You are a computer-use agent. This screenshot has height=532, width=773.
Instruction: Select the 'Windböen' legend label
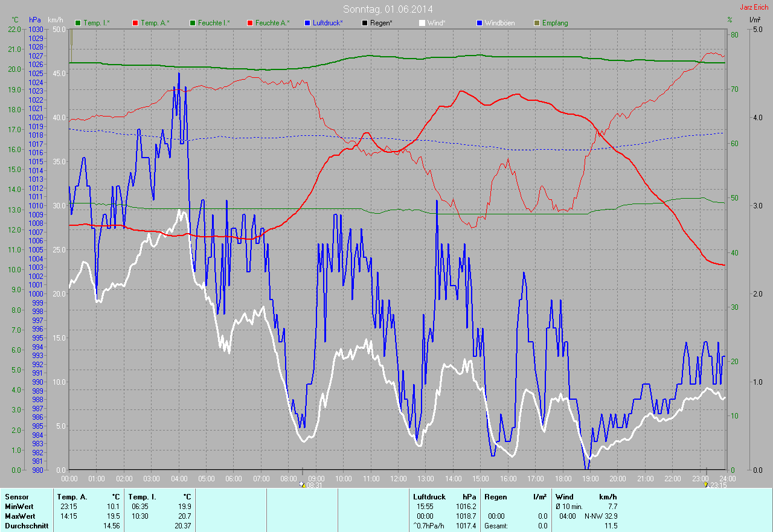500,23
